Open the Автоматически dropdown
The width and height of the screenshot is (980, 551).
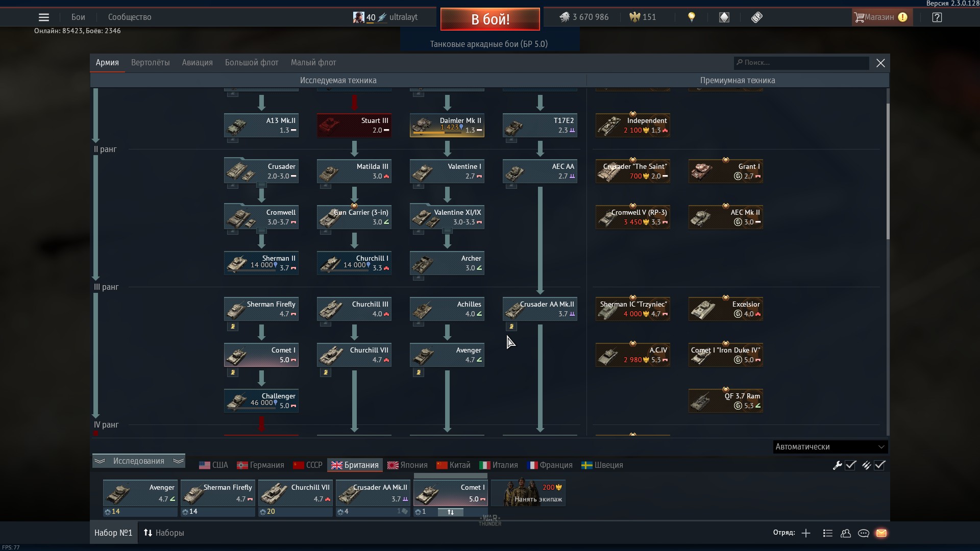coord(830,447)
